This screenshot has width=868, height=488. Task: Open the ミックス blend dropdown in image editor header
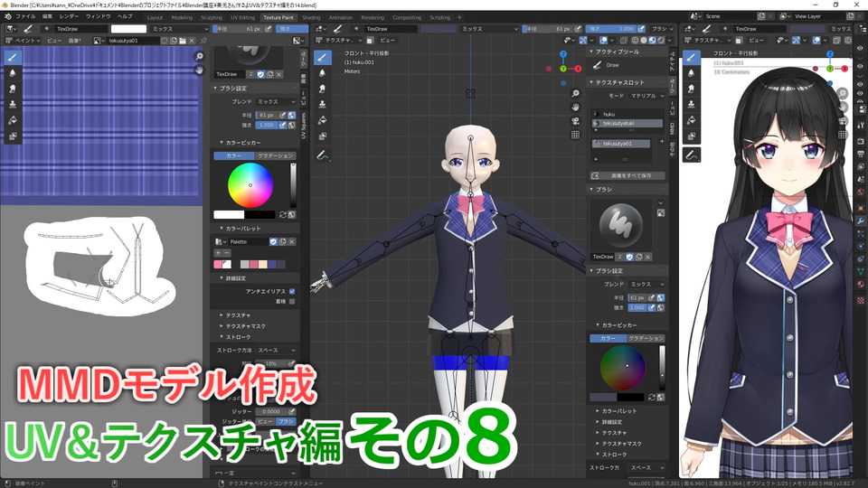179,29
